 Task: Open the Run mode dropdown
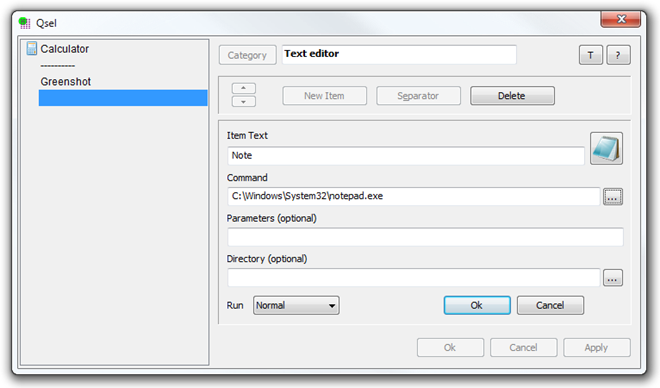[296, 305]
